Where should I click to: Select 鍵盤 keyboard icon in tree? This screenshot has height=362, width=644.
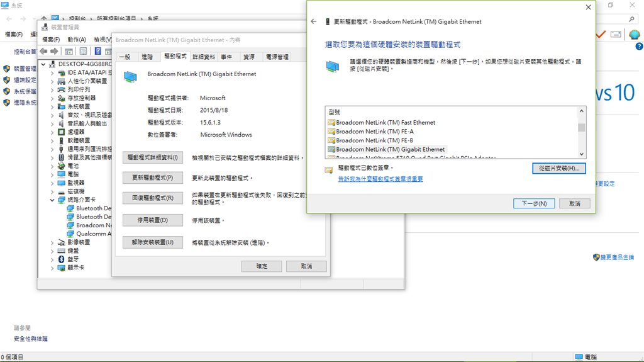coord(61,251)
